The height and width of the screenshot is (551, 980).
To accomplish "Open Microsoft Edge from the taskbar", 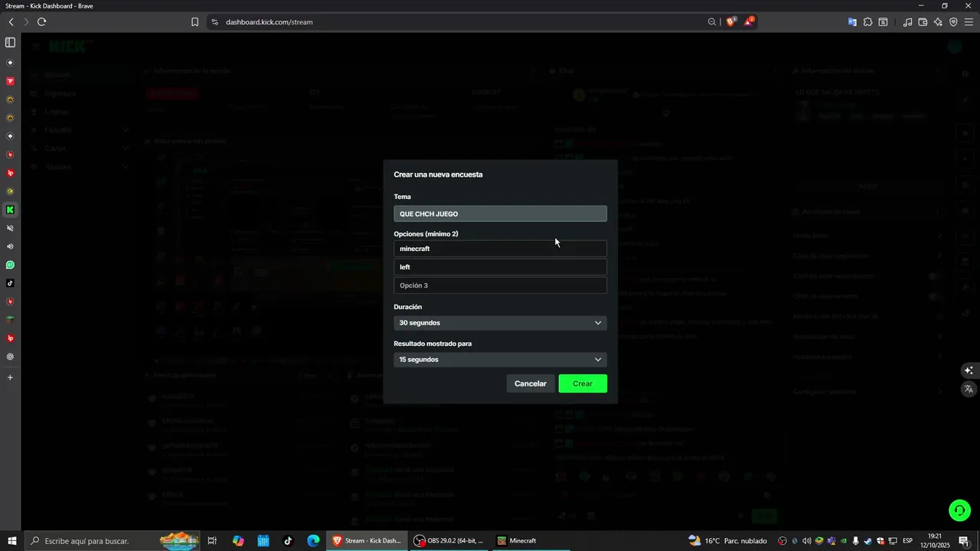I will pos(313,541).
